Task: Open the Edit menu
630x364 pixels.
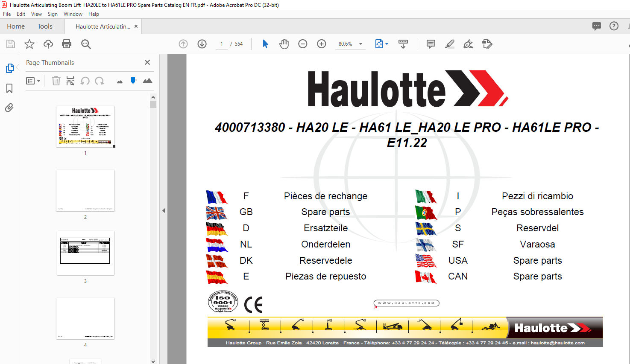Action: pyautogui.click(x=21, y=14)
